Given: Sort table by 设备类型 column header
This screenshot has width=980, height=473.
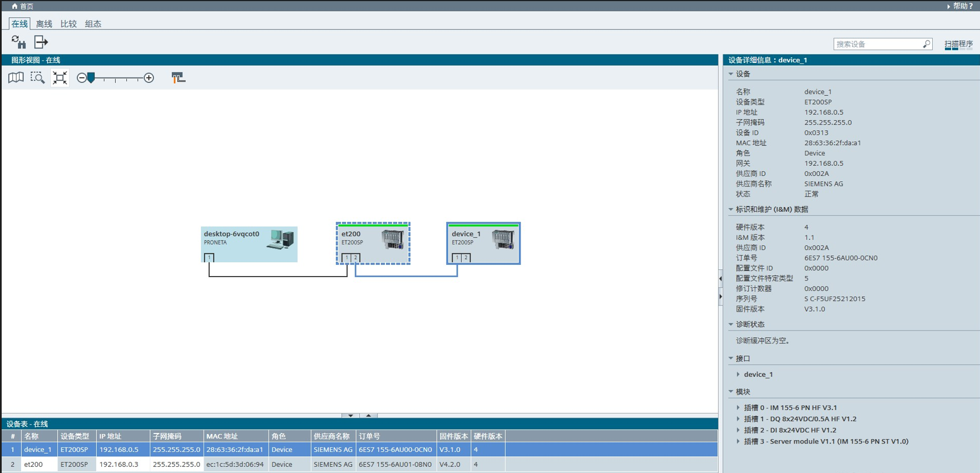Looking at the screenshot, I should tap(77, 436).
